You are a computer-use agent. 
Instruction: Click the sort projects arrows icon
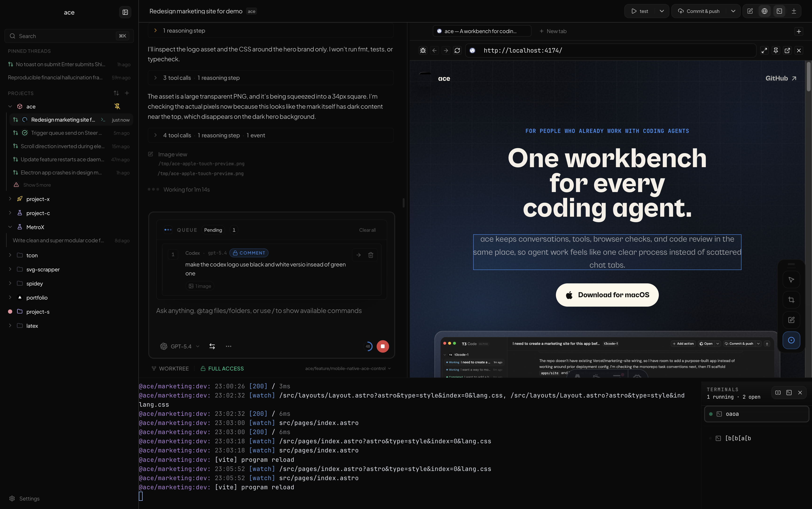tap(116, 93)
